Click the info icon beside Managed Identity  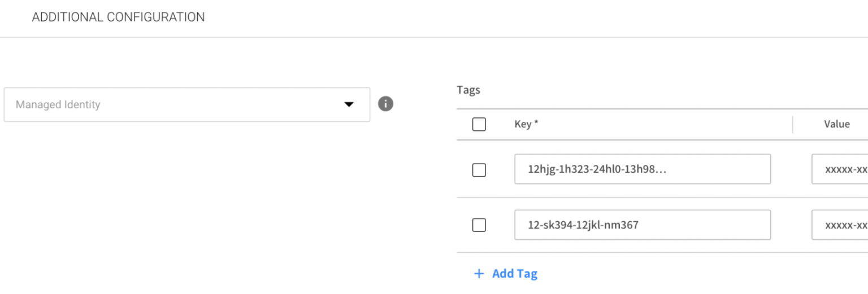(x=385, y=104)
